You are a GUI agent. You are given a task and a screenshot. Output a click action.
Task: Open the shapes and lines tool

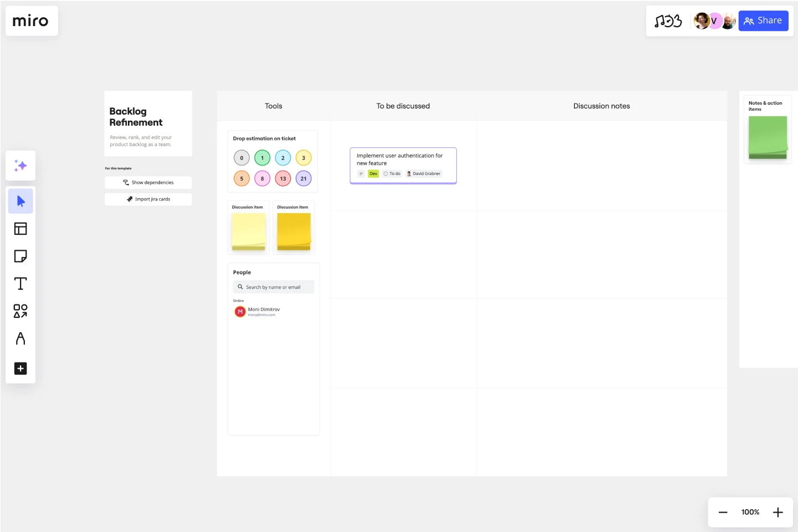click(20, 311)
